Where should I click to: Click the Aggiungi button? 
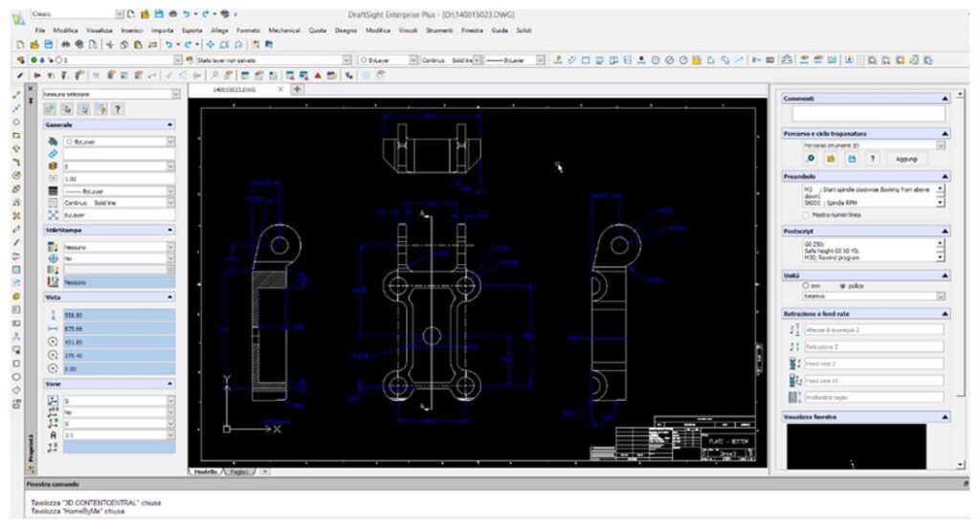tap(906, 159)
